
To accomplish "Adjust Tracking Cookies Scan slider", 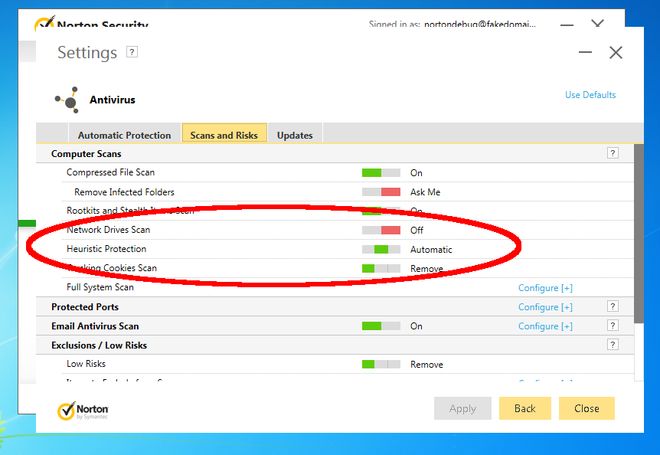I will [381, 268].
